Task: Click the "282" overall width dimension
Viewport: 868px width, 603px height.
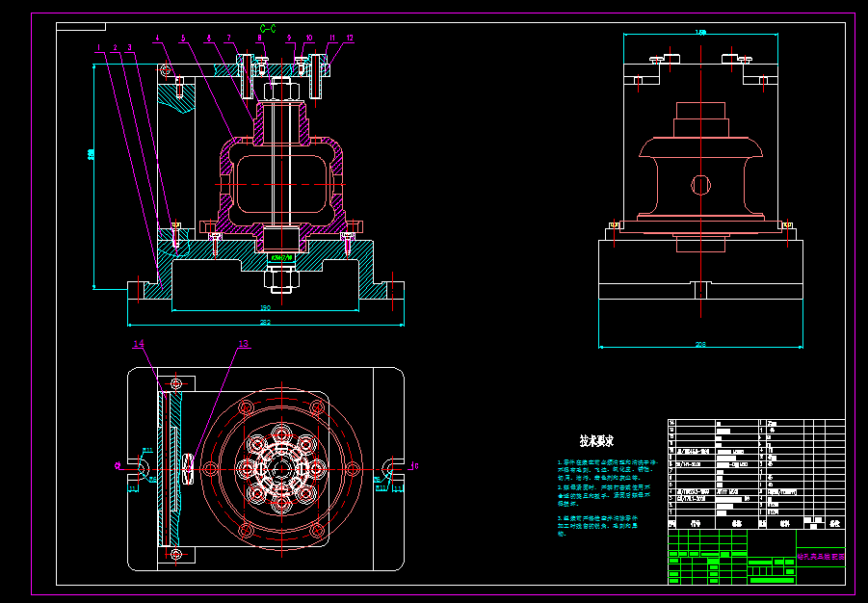Action: (265, 323)
